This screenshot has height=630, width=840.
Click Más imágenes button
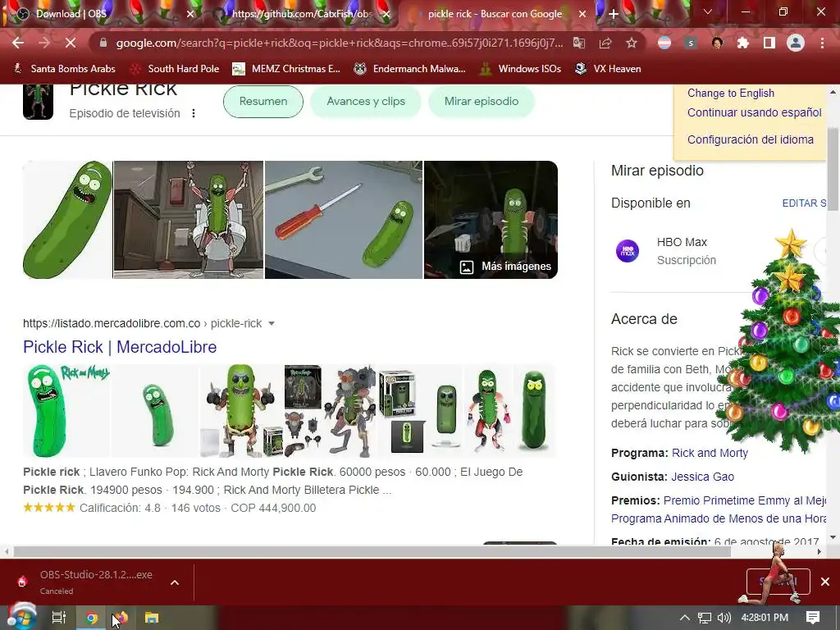pyautogui.click(x=505, y=267)
